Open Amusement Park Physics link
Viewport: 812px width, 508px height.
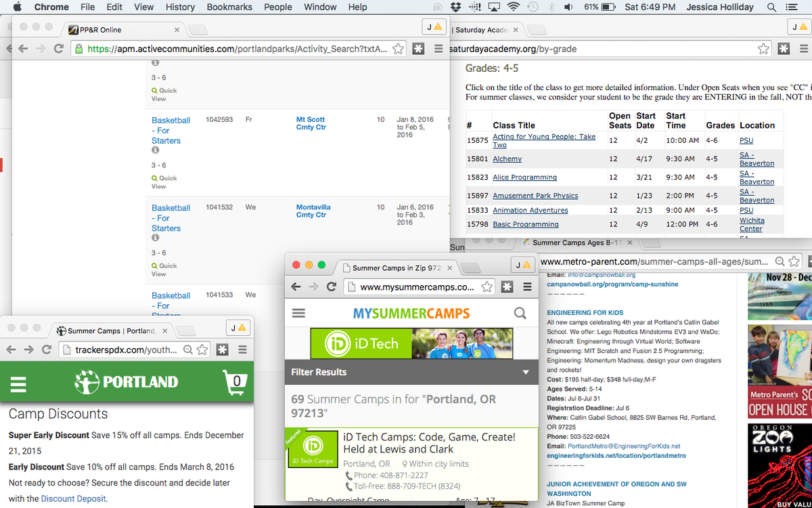[535, 196]
